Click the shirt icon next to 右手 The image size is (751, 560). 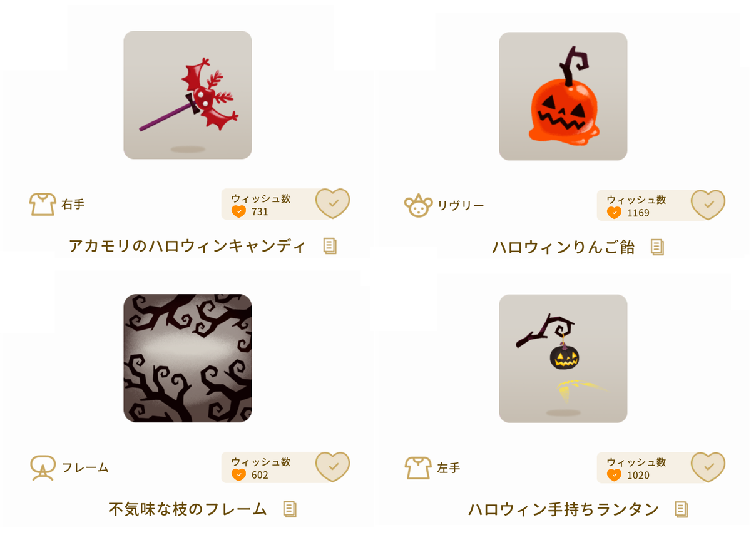click(x=43, y=204)
